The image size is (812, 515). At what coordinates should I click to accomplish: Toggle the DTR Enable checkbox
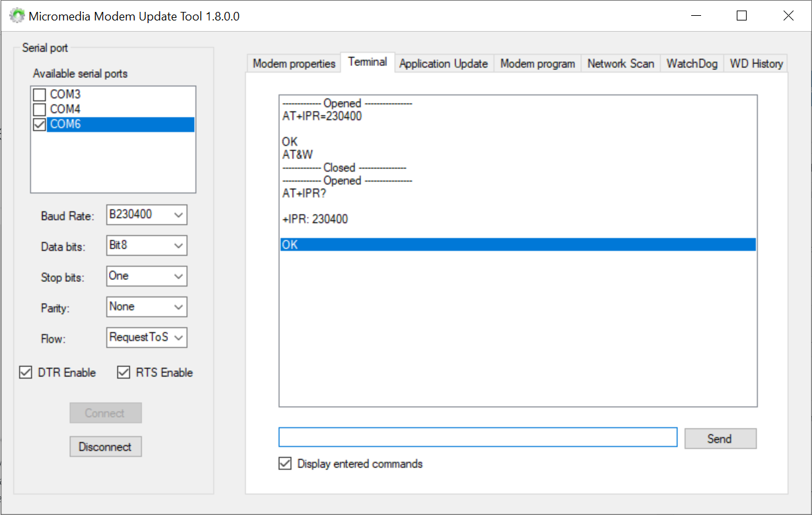click(26, 372)
